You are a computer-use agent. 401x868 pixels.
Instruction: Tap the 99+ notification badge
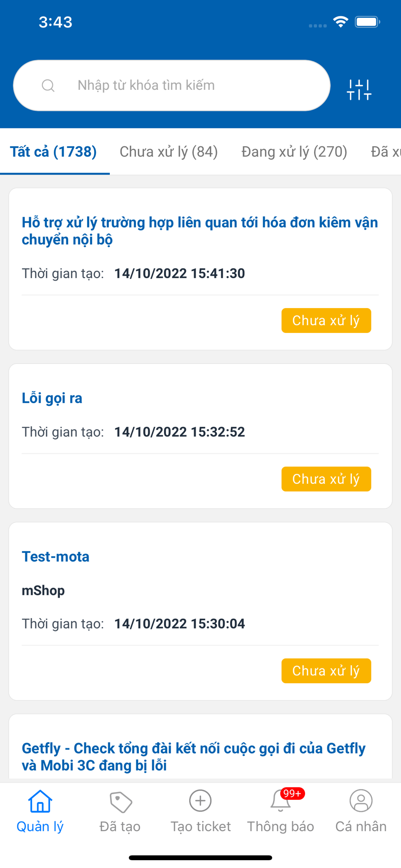click(x=293, y=793)
